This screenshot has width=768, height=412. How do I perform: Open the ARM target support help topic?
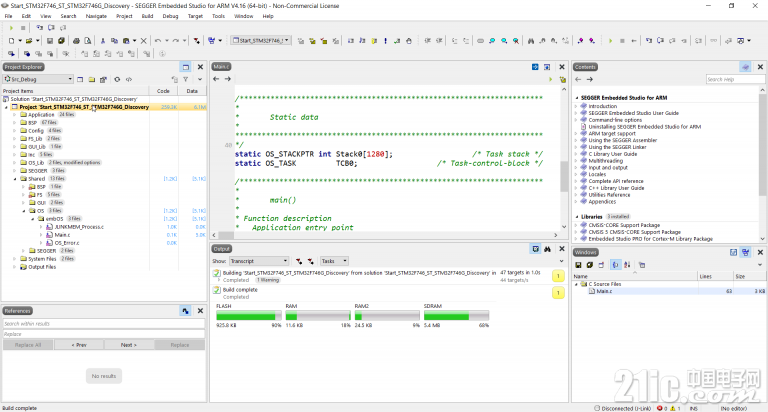tap(612, 133)
